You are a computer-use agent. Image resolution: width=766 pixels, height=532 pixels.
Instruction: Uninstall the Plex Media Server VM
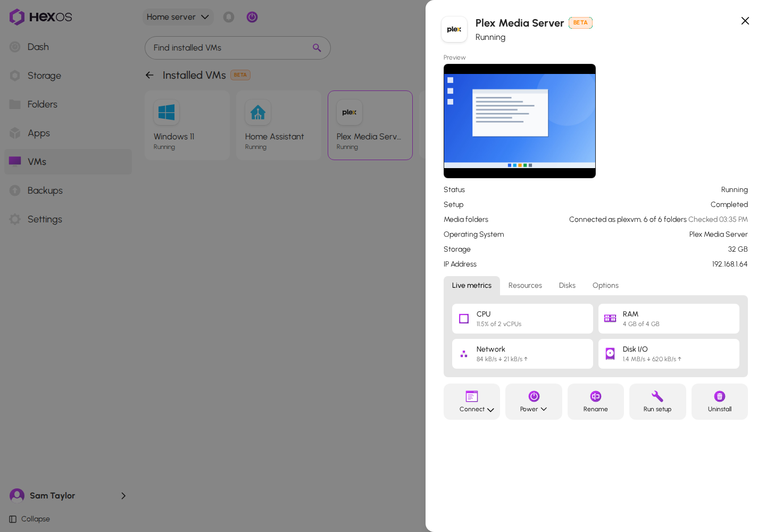pyautogui.click(x=720, y=402)
